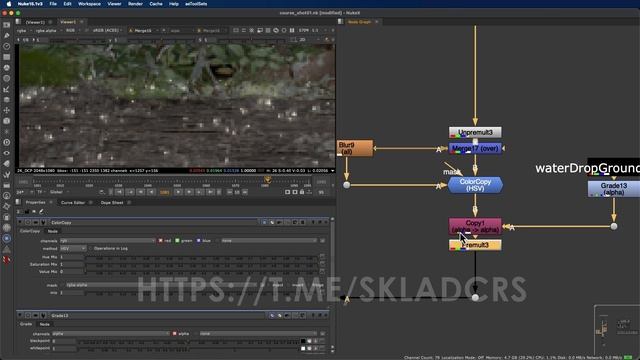The width and height of the screenshot is (640, 360).
Task: Open the Render menu
Action: (x=135, y=4)
